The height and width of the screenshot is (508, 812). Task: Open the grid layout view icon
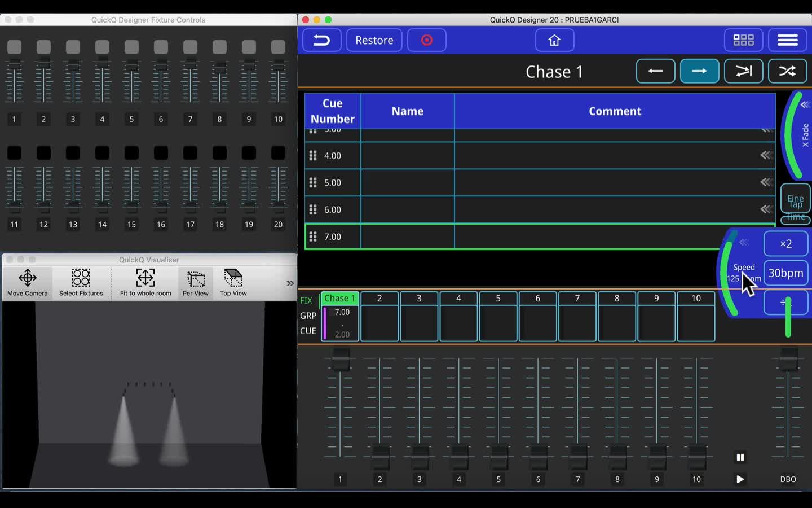point(743,40)
